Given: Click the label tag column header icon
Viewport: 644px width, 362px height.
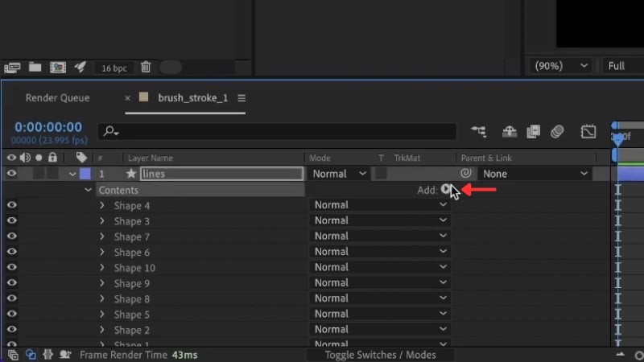Looking at the screenshot, I should click(x=81, y=157).
